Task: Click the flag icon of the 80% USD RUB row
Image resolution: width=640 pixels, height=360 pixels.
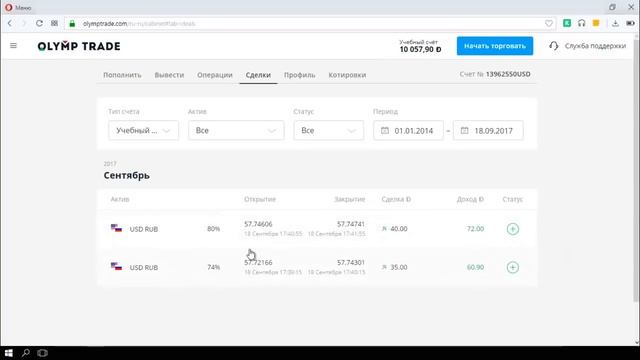Action: (116, 228)
